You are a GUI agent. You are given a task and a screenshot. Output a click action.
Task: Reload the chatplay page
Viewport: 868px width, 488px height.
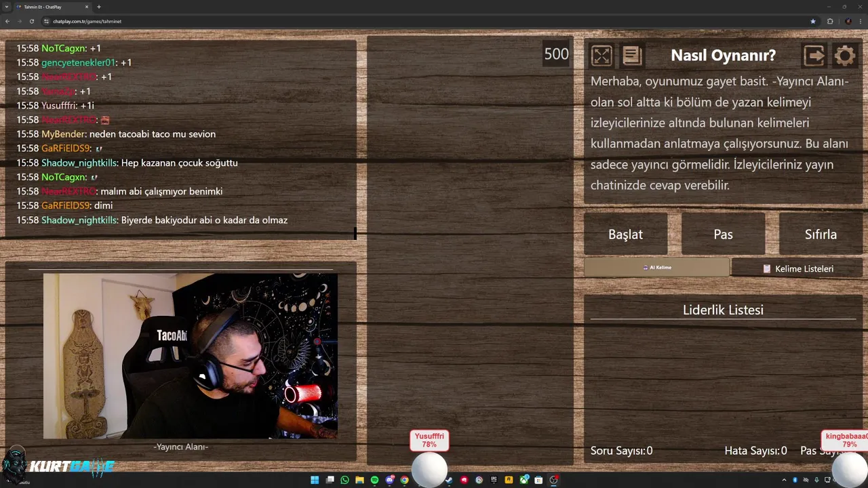coord(32,21)
